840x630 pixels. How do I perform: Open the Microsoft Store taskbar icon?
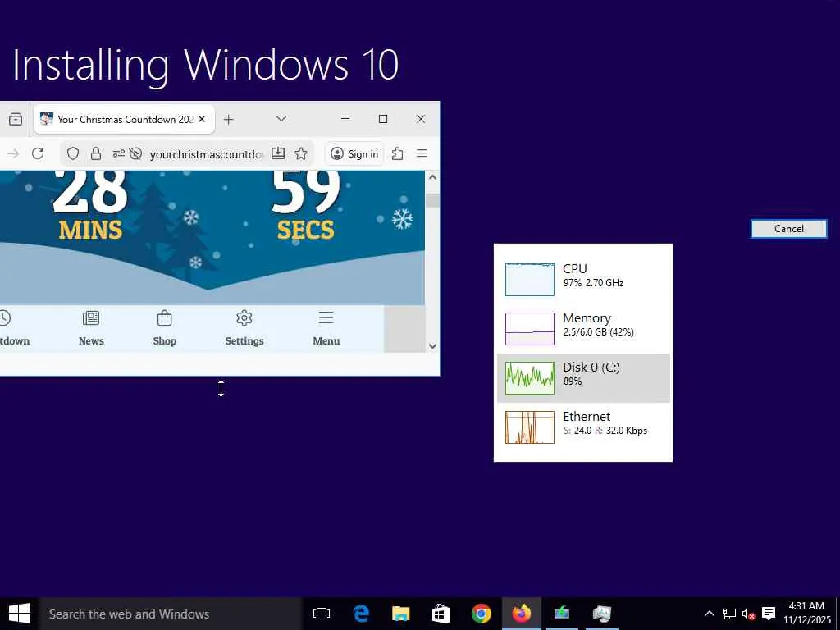point(441,614)
